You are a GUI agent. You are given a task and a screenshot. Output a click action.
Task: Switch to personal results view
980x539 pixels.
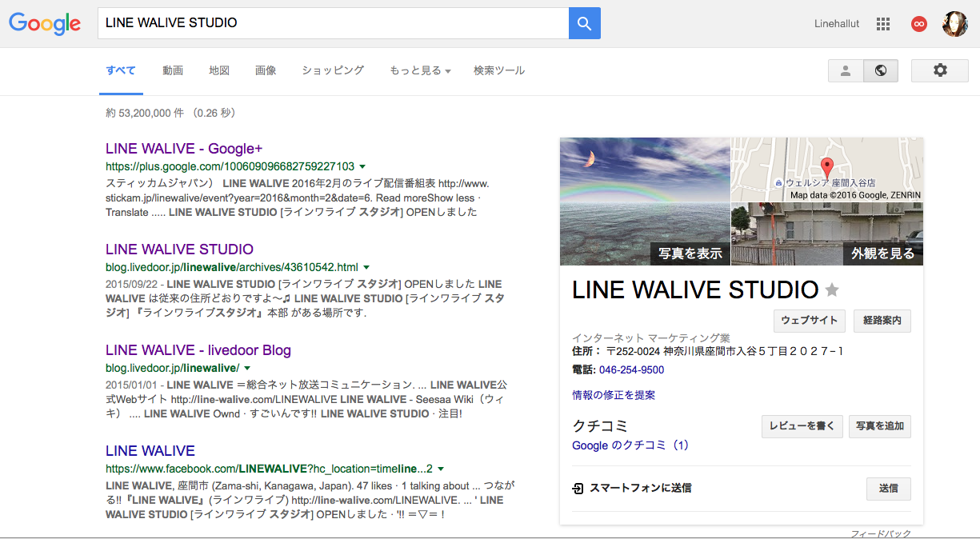846,70
